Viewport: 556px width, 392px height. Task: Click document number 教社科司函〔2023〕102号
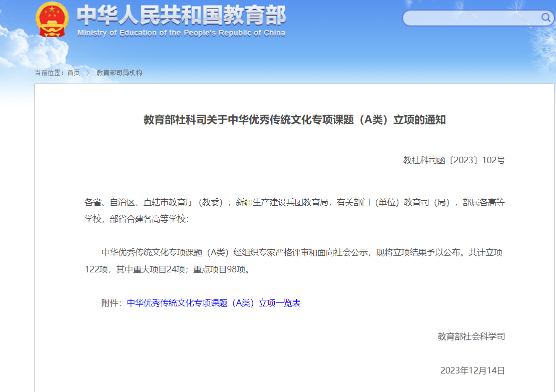click(x=454, y=160)
